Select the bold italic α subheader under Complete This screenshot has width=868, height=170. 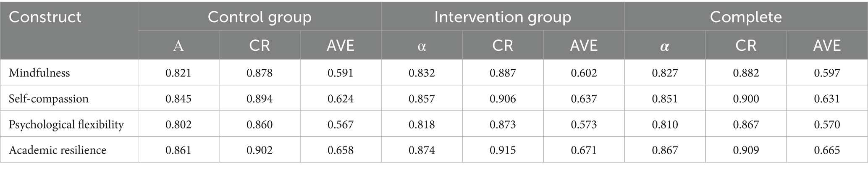pyautogui.click(x=665, y=46)
